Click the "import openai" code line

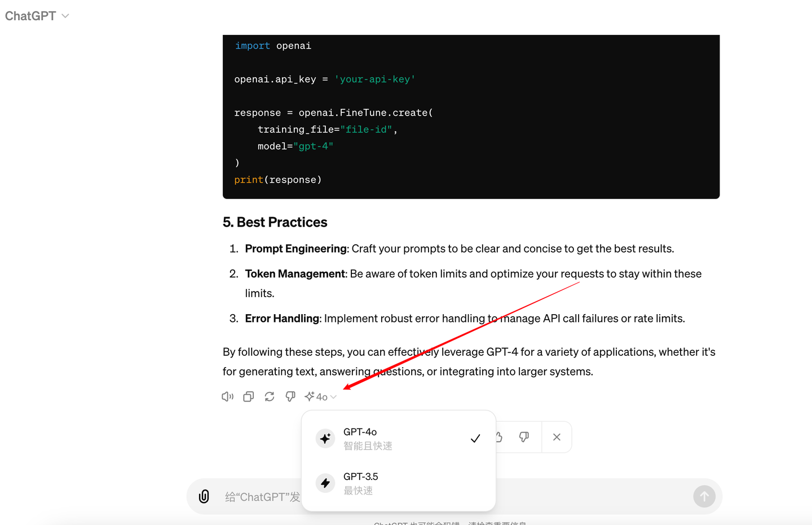pos(273,46)
